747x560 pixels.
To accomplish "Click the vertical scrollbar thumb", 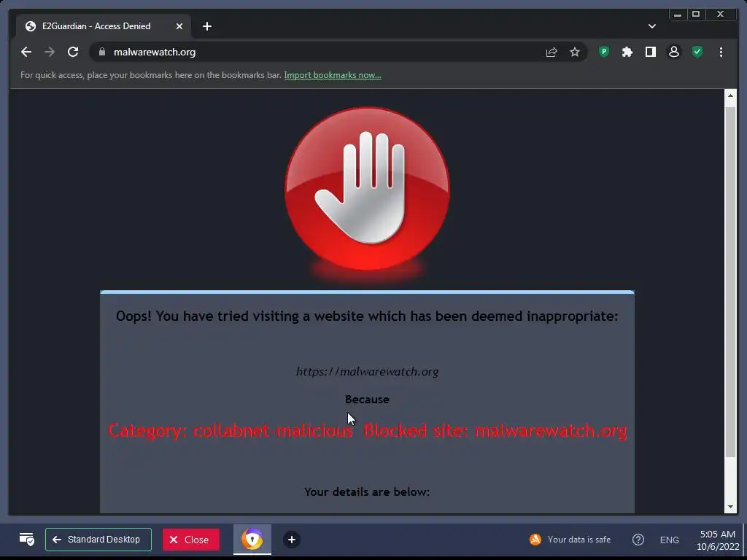I will pyautogui.click(x=730, y=282).
